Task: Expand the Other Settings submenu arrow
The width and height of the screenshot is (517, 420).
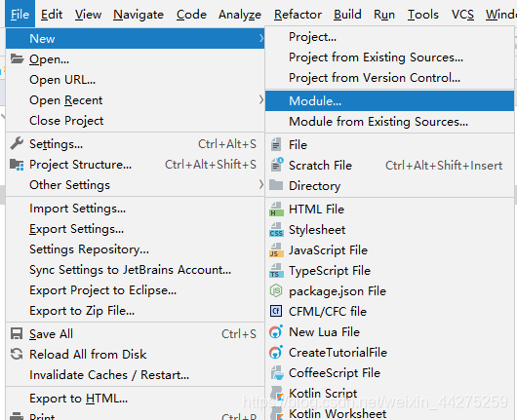Action: coord(260,184)
